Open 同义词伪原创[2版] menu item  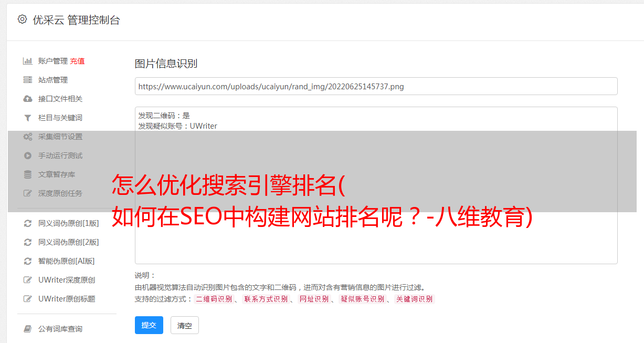pyautogui.click(x=69, y=242)
